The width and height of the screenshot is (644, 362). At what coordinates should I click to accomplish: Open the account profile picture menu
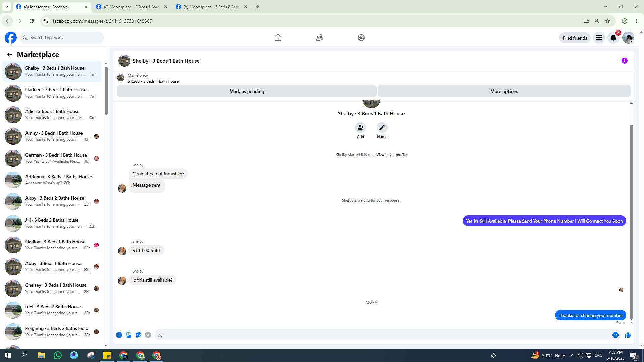[x=628, y=38]
